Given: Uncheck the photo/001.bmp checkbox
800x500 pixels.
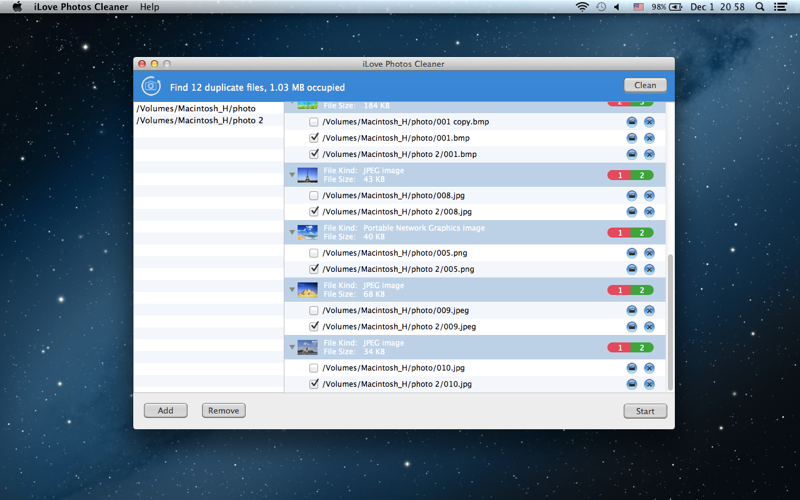Looking at the screenshot, I should [314, 138].
